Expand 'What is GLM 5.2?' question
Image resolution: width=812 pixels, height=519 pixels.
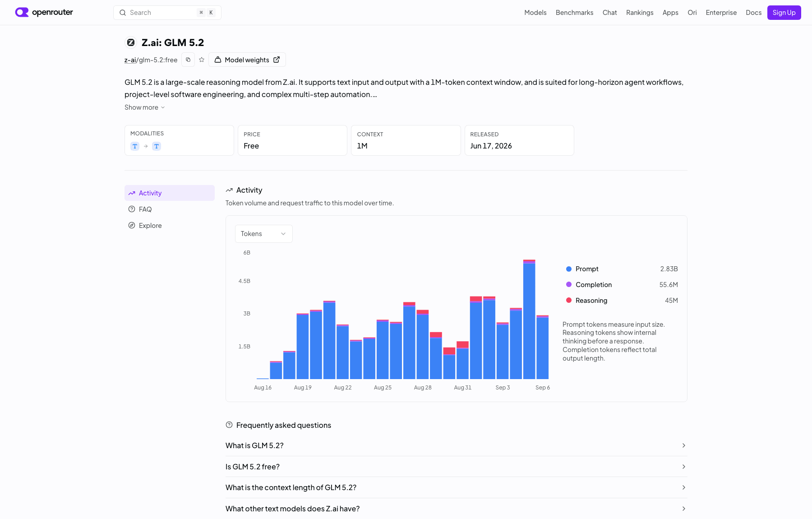[457, 445]
